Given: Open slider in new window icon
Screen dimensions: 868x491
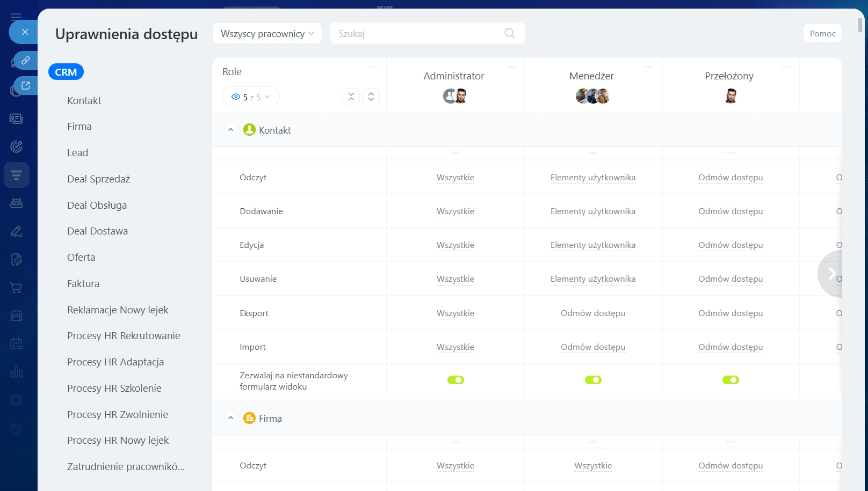Looking at the screenshot, I should (25, 85).
